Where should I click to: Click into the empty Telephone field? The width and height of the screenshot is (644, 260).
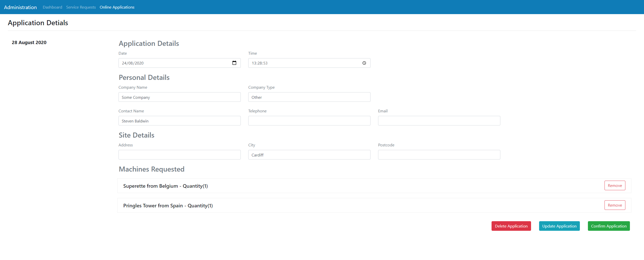[309, 121]
